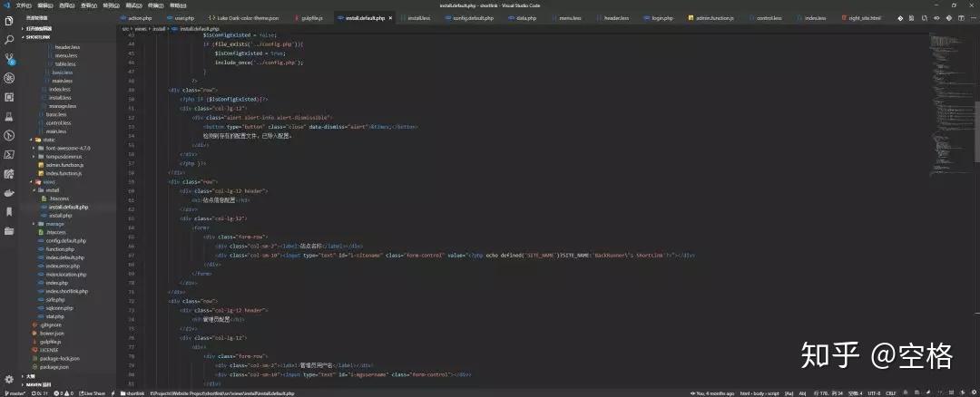
Task: Click the sync changes icon in status bar
Action: [x=39, y=393]
